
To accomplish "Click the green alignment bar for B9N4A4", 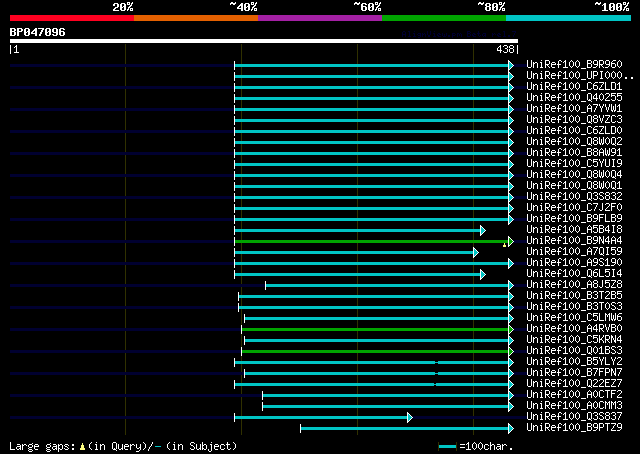I will click(371, 242).
